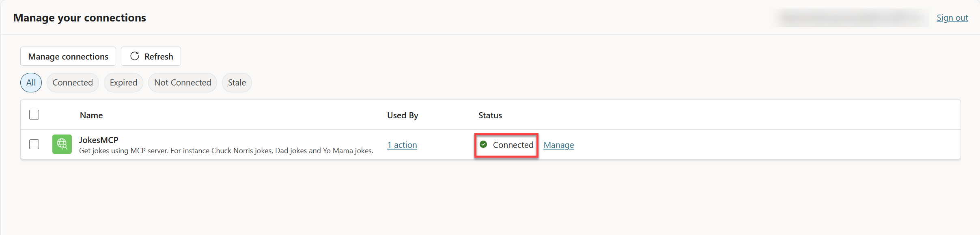Select the checkbox in the table header
This screenshot has height=235, width=980.
(34, 115)
